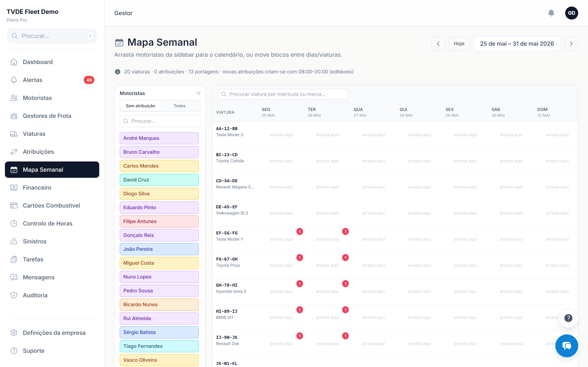This screenshot has width=588, height=367.
Task: Focus the vehicle search by matrícula field
Action: (283, 94)
